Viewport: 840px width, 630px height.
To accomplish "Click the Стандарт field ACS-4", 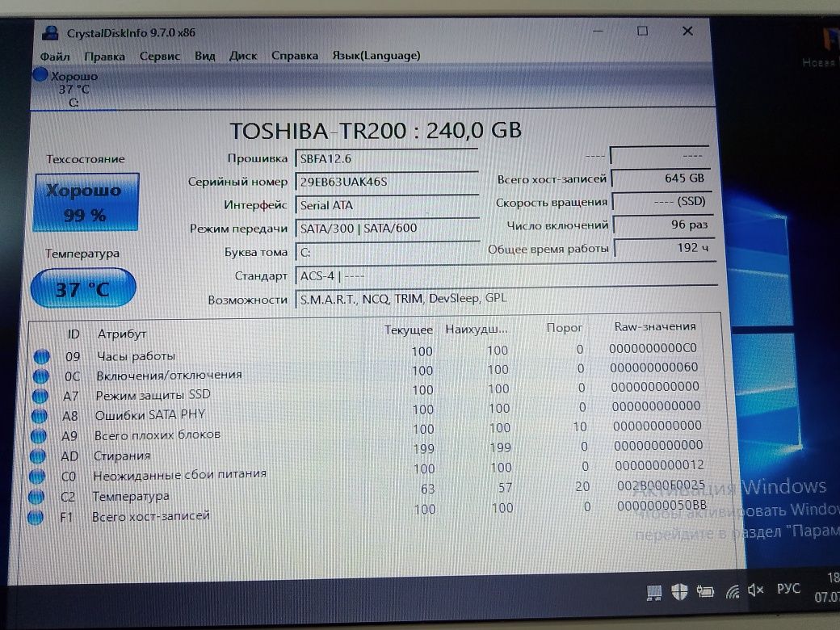I will (x=506, y=276).
